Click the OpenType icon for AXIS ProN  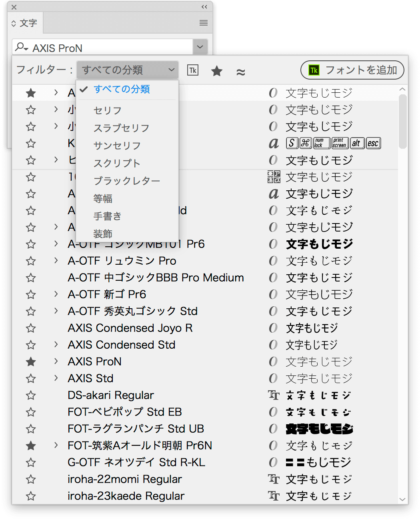(x=273, y=361)
